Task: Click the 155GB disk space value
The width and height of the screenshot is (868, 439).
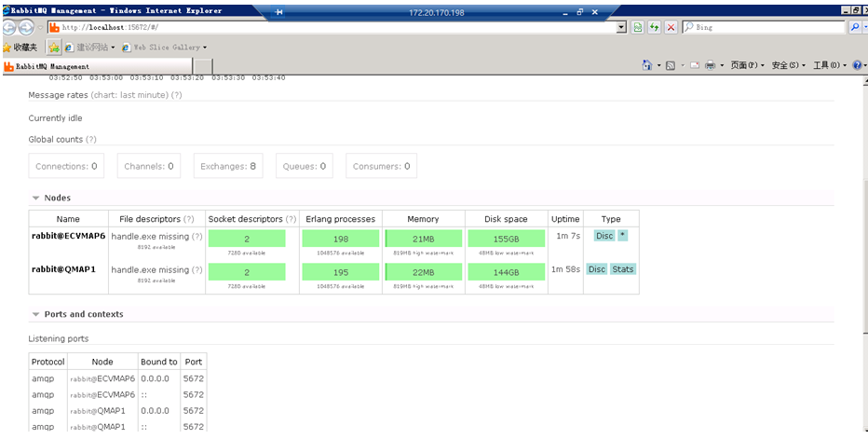Action: pyautogui.click(x=507, y=239)
